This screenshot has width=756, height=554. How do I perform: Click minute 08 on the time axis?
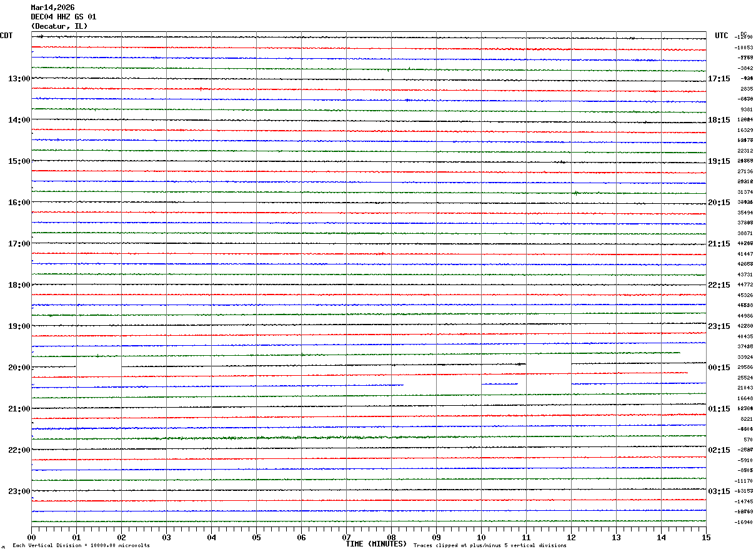pyautogui.click(x=391, y=536)
